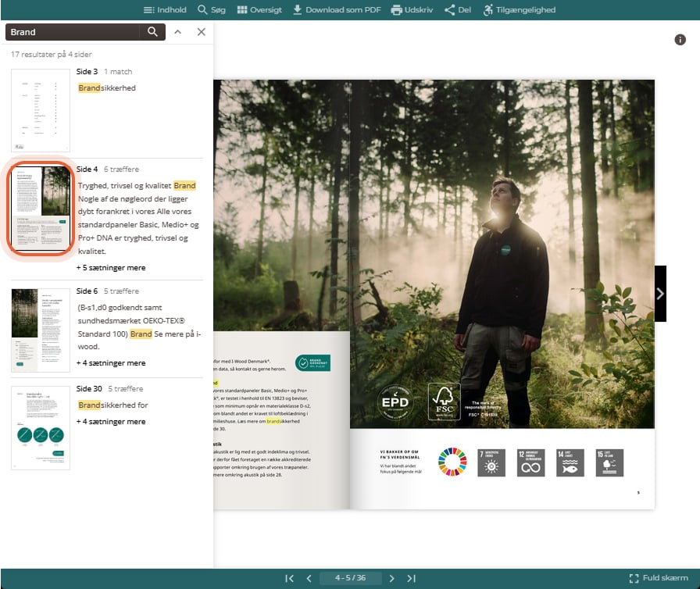
Task: Click the Søg search toolbar item
Action: pos(212,10)
